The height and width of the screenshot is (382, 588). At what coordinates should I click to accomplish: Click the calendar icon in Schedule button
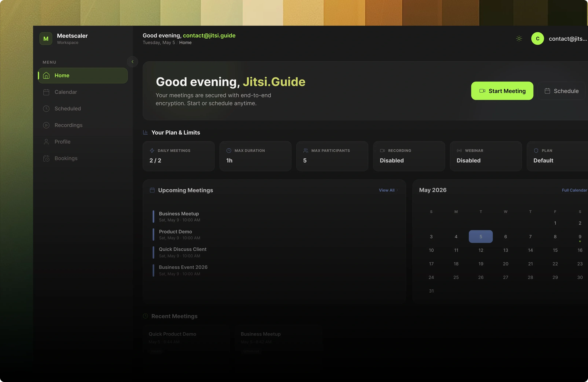pos(547,91)
